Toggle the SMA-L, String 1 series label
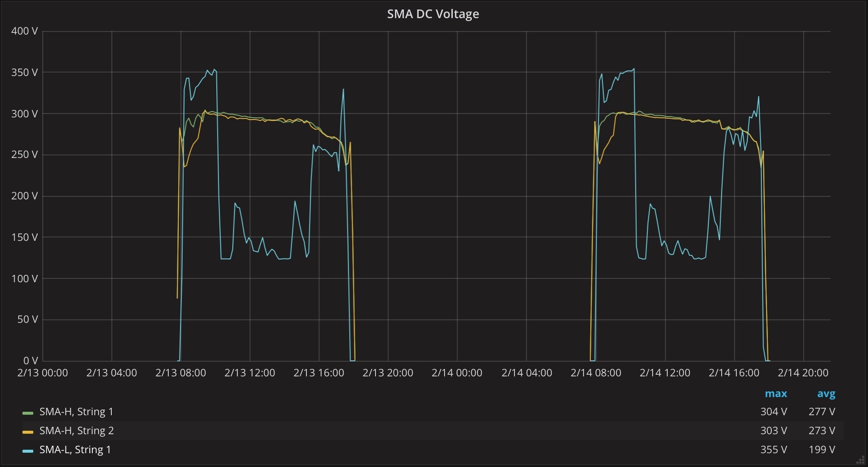 tap(75, 450)
